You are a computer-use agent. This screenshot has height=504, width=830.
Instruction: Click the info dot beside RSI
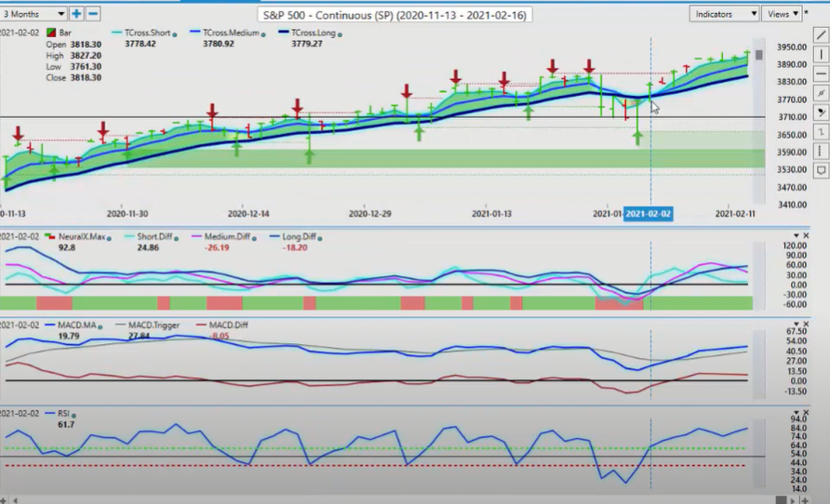click(x=74, y=415)
